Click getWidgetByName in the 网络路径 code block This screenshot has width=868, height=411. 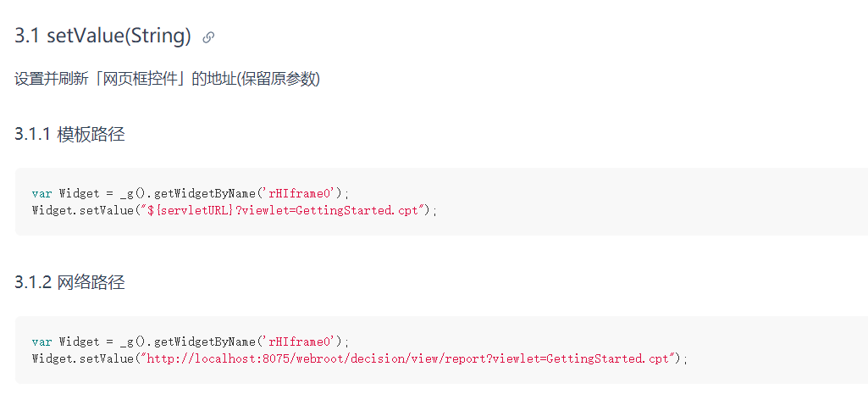[204, 342]
